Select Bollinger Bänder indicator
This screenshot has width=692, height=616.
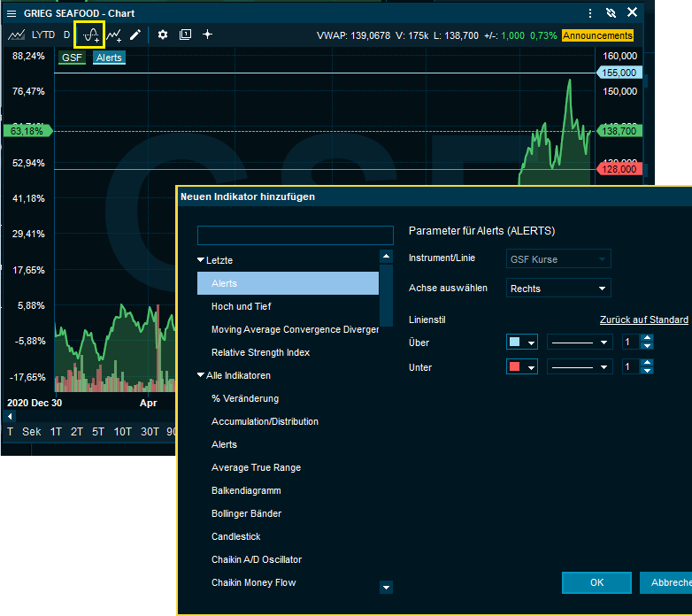point(248,513)
